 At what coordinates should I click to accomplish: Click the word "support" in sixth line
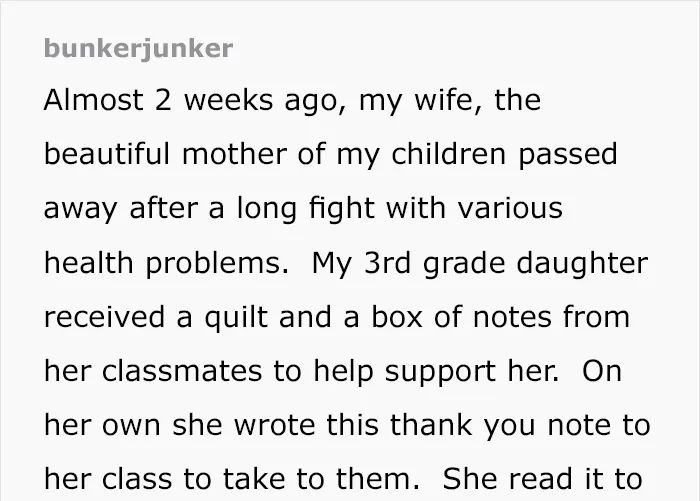(440, 373)
